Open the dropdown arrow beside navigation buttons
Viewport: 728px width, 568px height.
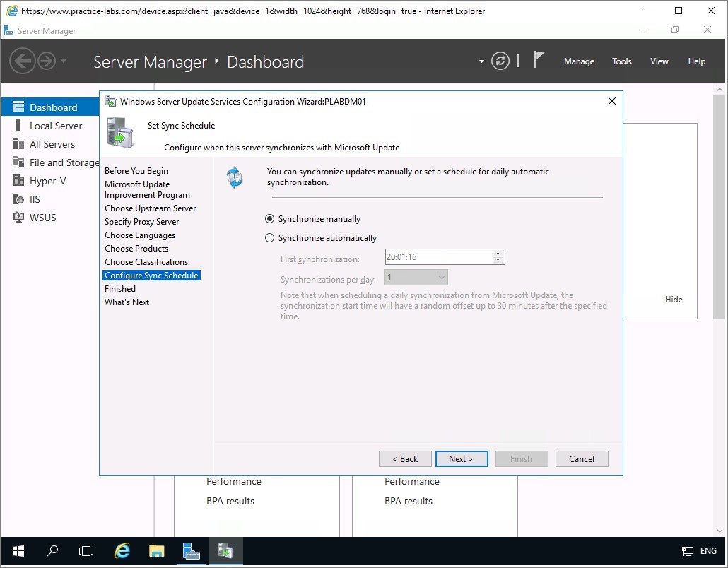point(64,61)
